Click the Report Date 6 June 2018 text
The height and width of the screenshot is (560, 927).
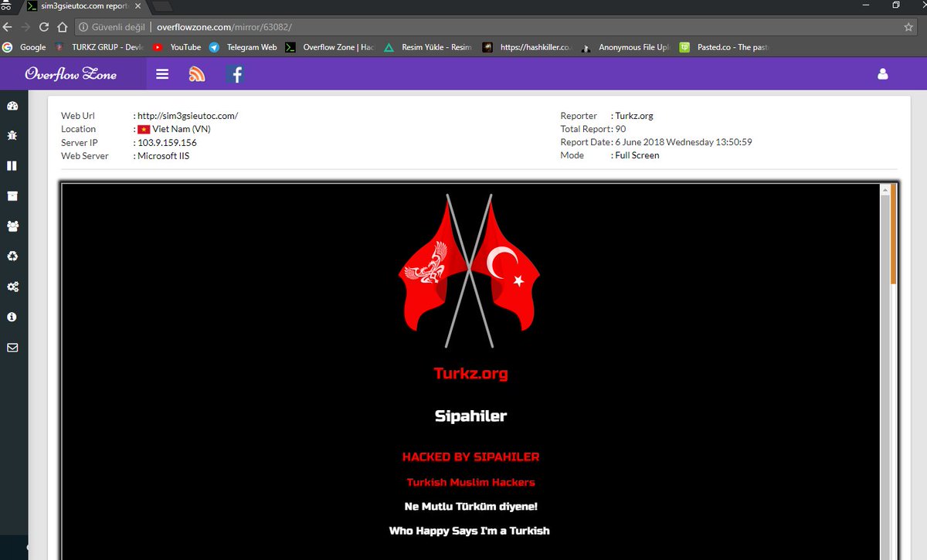[x=684, y=142]
